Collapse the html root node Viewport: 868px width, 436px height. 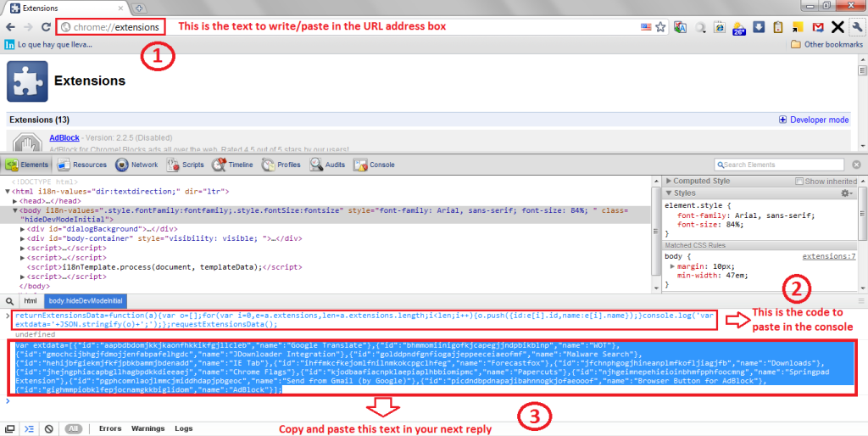8,192
